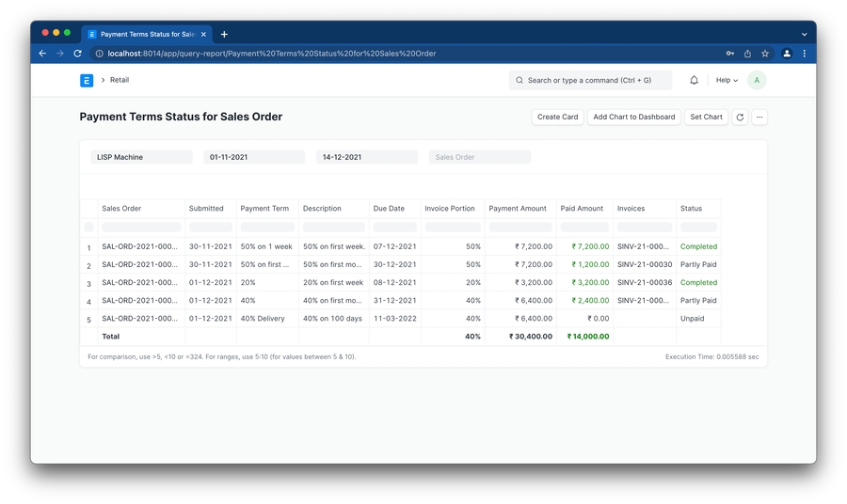Click the Set Chart button
This screenshot has width=847, height=504.
tap(706, 118)
